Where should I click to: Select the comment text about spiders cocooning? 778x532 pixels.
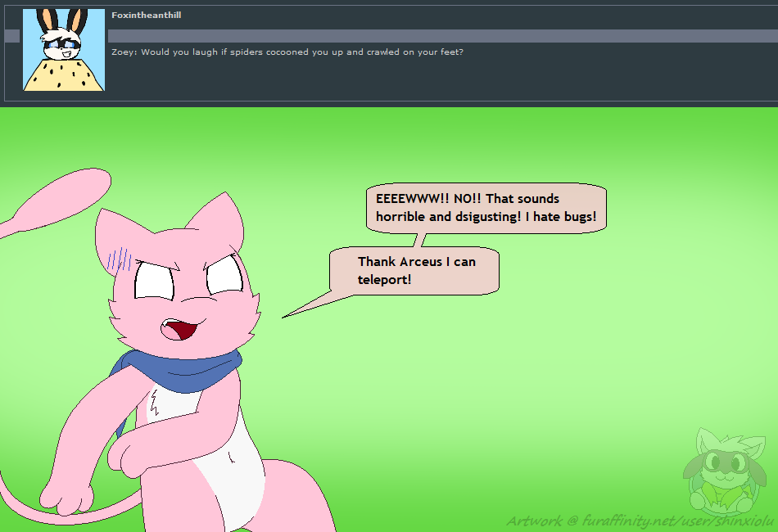pos(287,52)
